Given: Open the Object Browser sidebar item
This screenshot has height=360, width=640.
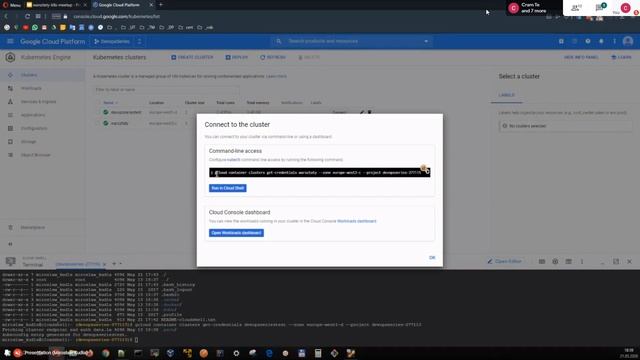Looking at the screenshot, I should [36, 155].
